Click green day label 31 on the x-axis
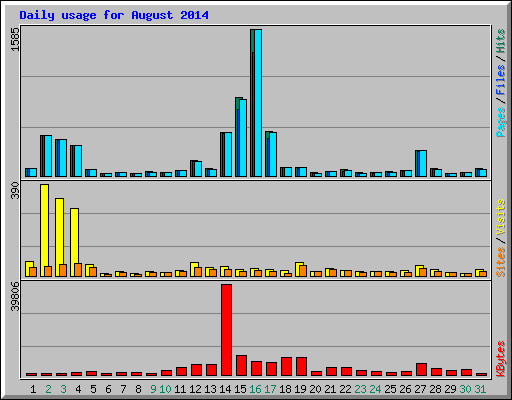The width and height of the screenshot is (512, 400). click(480, 389)
